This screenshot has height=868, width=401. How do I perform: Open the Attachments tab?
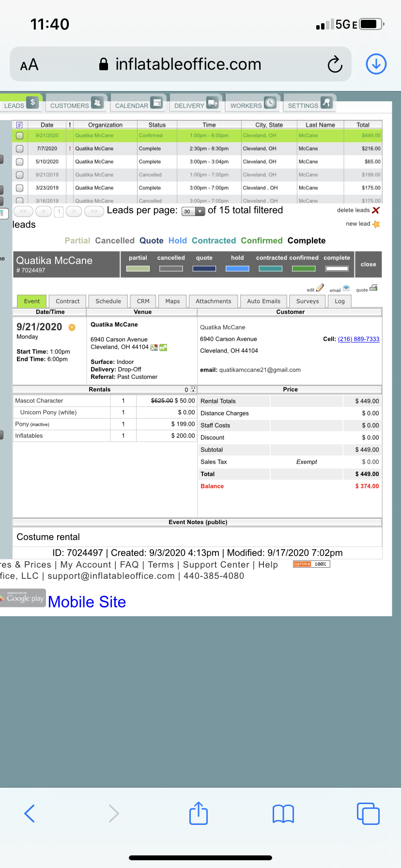click(213, 301)
